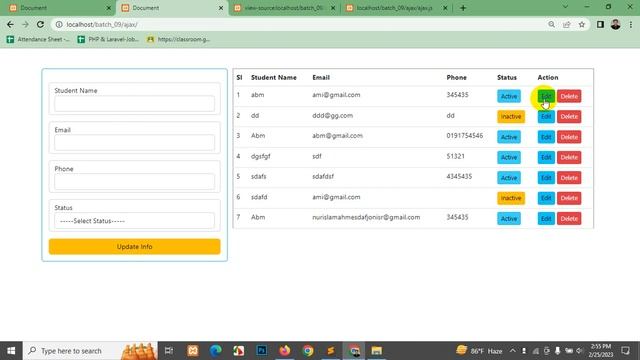Launch XAMPP from the taskbar

[193, 351]
